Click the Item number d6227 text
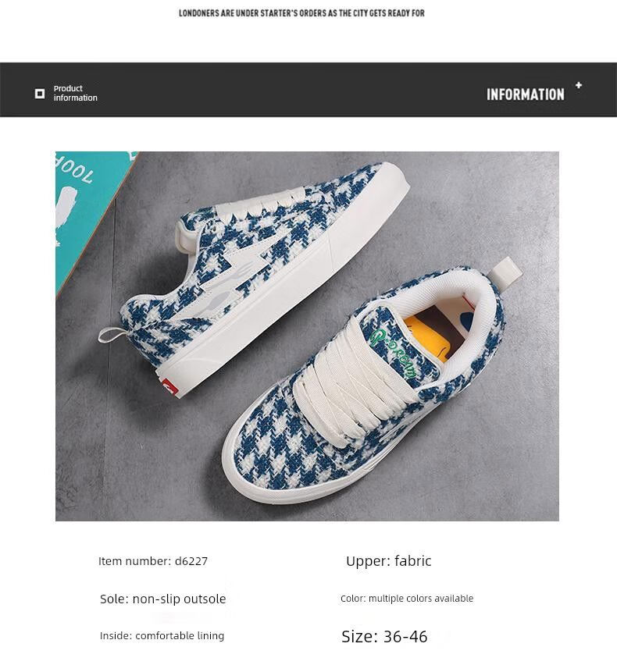Image resolution: width=617 pixels, height=672 pixels. (153, 561)
